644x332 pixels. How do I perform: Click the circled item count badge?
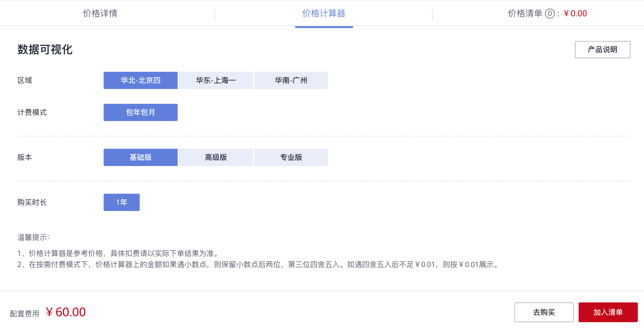[550, 14]
